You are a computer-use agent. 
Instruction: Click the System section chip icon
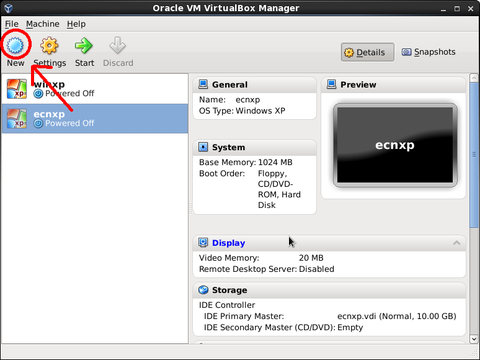point(203,147)
